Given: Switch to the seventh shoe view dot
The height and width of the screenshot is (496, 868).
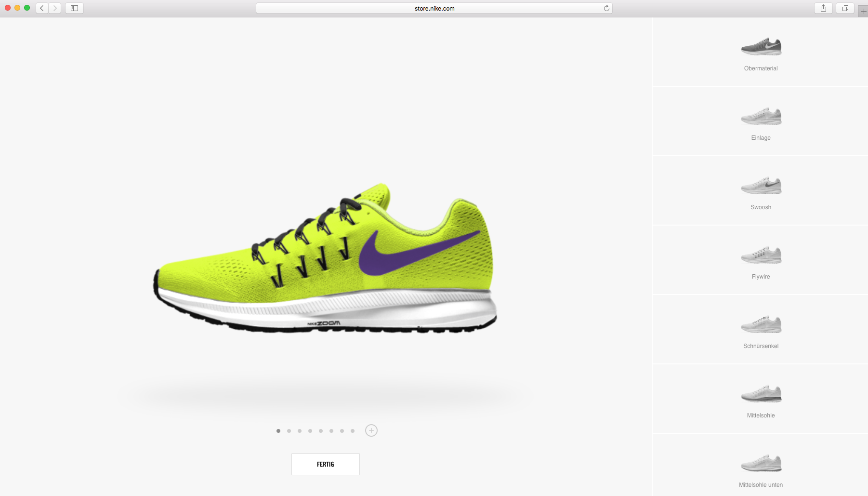Looking at the screenshot, I should (x=342, y=431).
